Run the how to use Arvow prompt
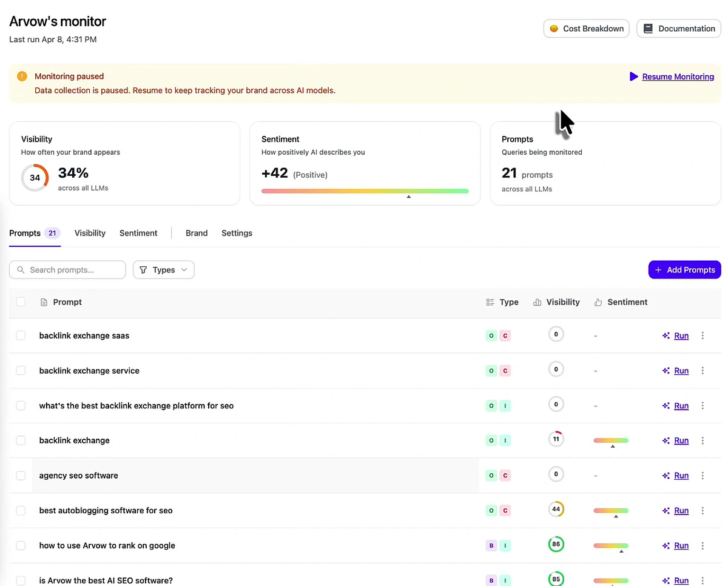The height and width of the screenshot is (586, 728). (681, 545)
